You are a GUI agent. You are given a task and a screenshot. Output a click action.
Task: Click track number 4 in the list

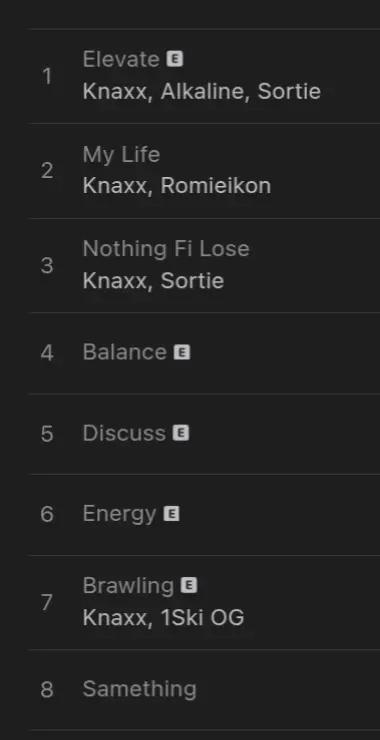pos(47,353)
